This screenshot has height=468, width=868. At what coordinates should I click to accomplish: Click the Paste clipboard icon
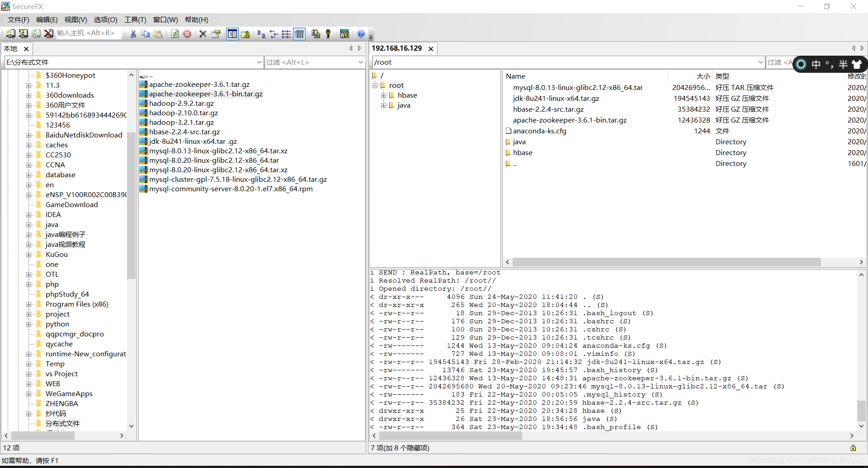point(158,34)
